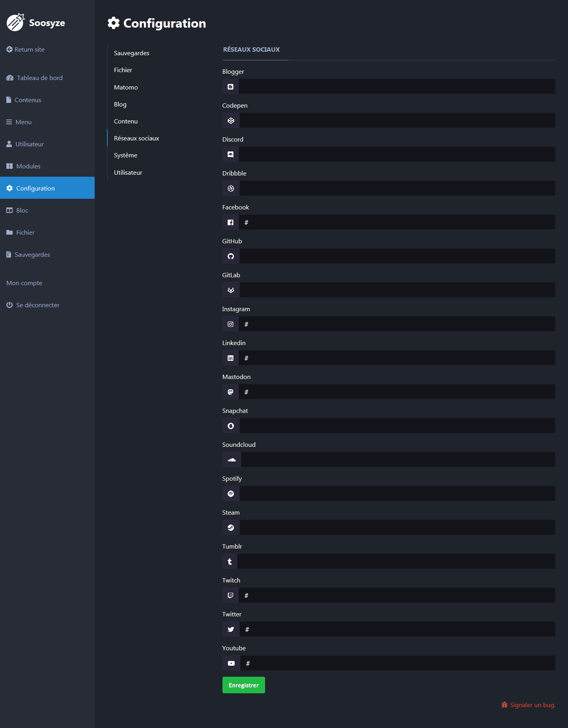Focus the Steam URL input field

[x=397, y=527]
